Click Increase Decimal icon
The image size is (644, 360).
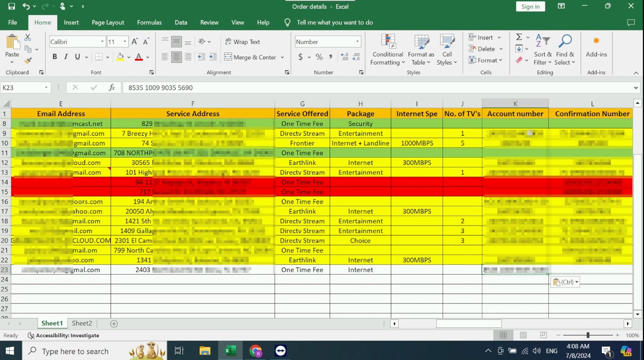point(345,57)
